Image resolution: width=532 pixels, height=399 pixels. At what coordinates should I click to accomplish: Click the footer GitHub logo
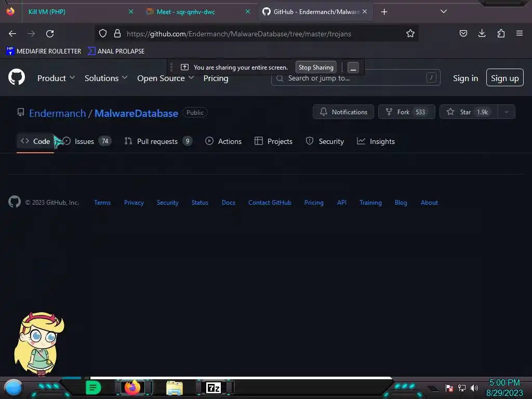click(x=15, y=202)
